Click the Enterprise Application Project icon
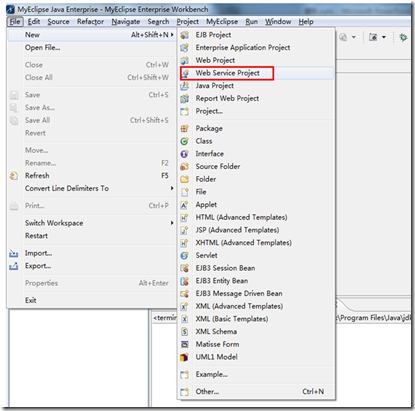 pyautogui.click(x=184, y=48)
